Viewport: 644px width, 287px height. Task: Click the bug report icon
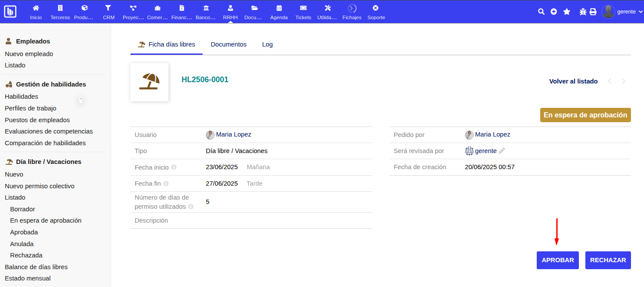click(583, 12)
